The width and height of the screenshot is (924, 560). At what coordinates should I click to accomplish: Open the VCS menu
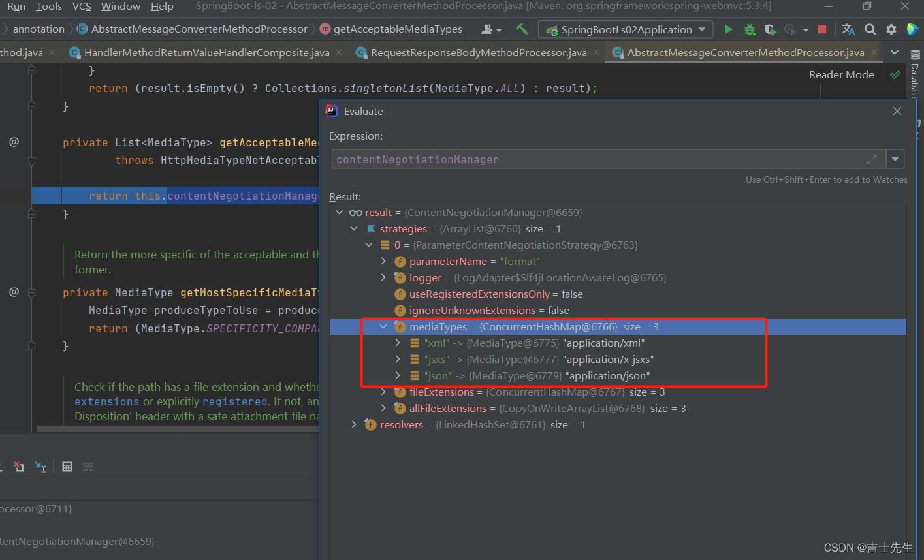[x=82, y=7]
